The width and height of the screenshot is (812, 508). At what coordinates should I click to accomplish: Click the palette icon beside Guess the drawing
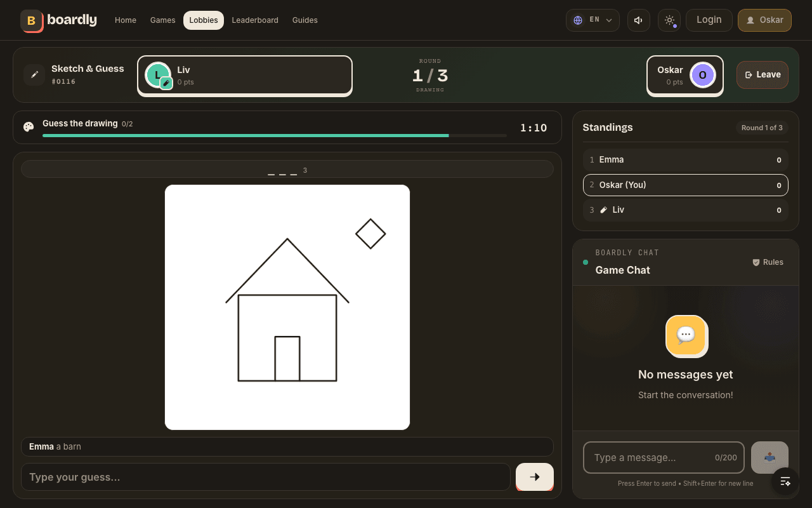29,127
